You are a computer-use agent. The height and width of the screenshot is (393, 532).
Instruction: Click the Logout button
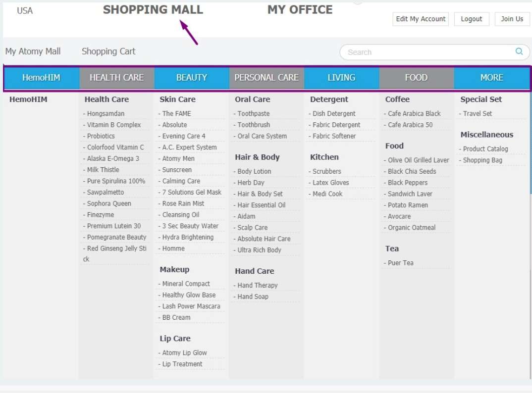(x=471, y=19)
